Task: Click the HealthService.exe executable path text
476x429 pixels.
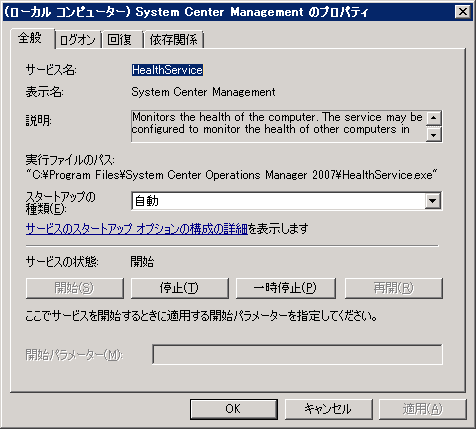Action: 232,175
